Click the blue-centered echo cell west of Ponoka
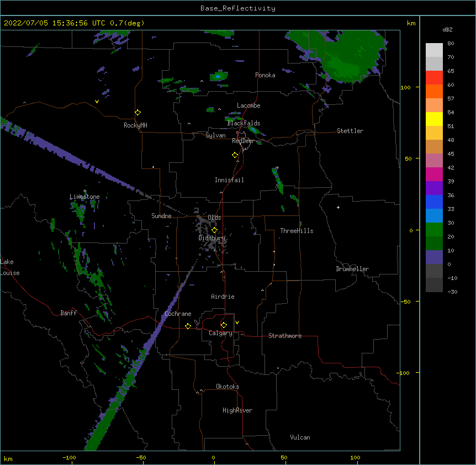Image resolution: width=476 pixels, height=465 pixels. click(219, 76)
